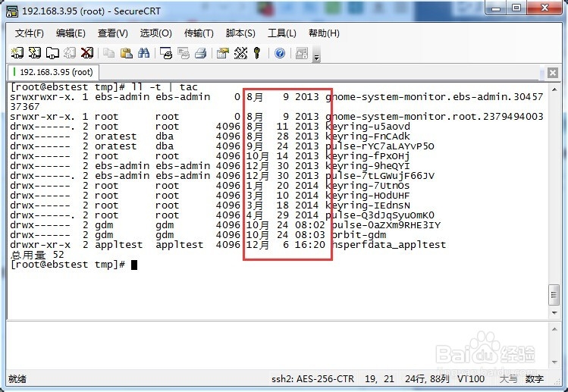Click the lower pane scrollbar down arrow
Image resolution: width=568 pixels, height=392 pixels.
point(554,362)
